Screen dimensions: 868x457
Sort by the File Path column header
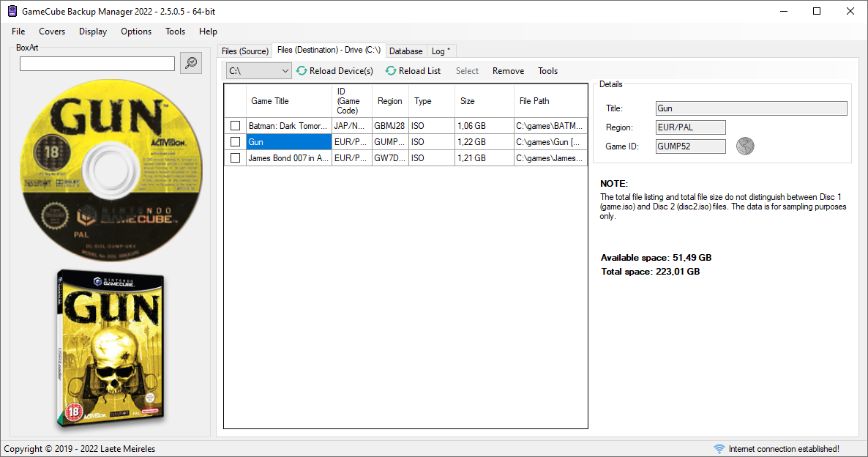click(550, 101)
